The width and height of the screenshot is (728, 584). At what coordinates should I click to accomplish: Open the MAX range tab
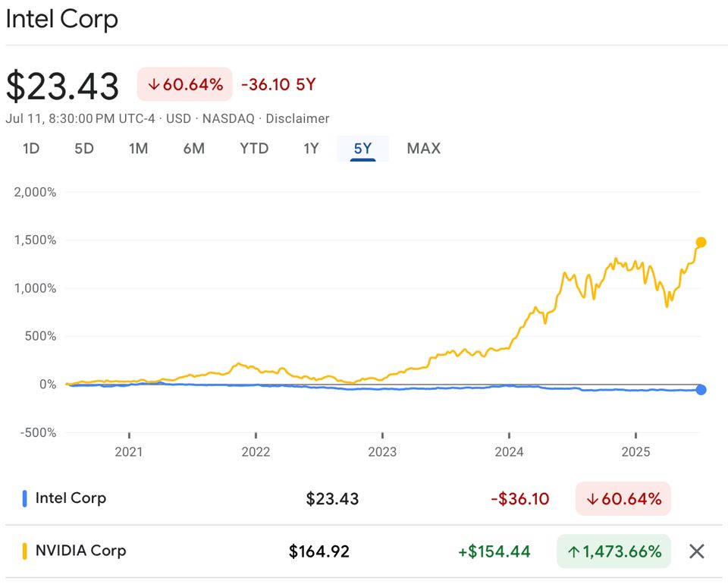point(423,149)
